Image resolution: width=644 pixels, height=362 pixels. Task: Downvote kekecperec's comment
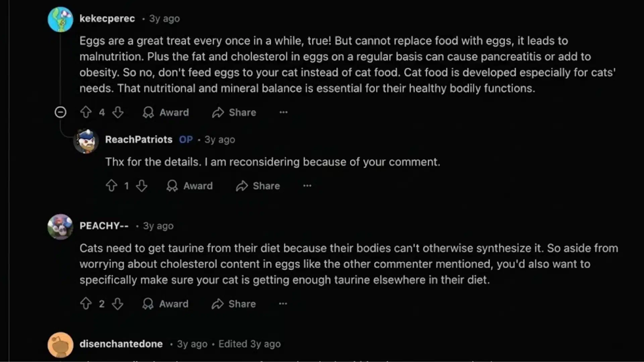click(118, 112)
